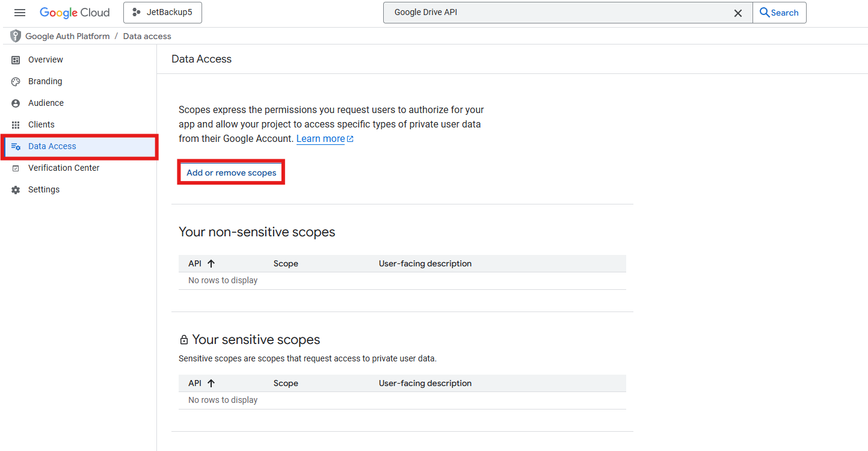Open the JetBackup5 project picker
The height and width of the screenshot is (451, 868).
coord(162,13)
